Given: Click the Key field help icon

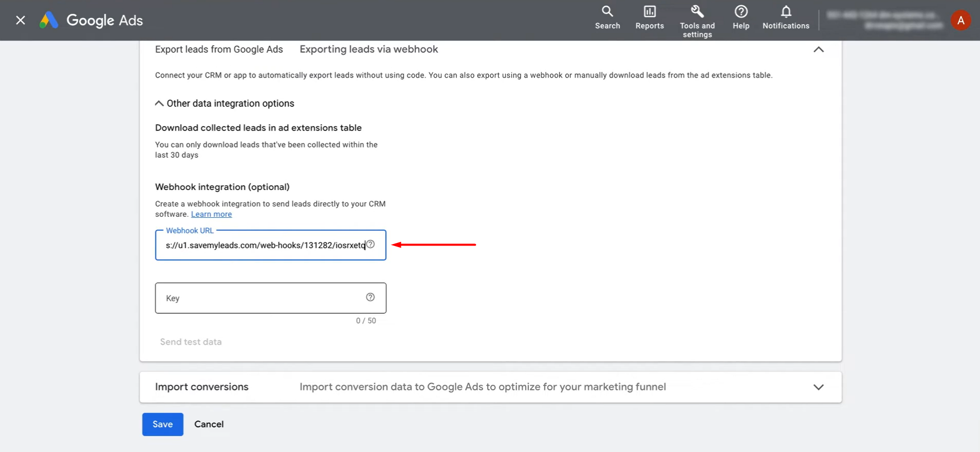Looking at the screenshot, I should click(370, 297).
